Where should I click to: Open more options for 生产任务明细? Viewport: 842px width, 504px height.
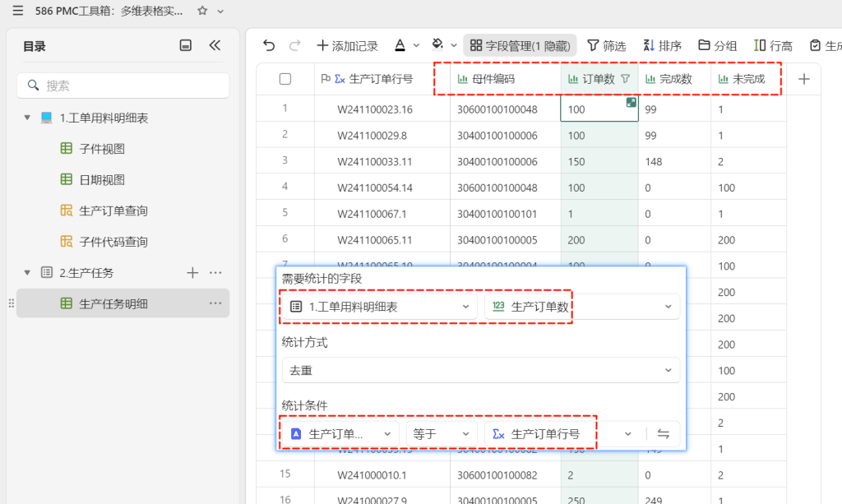(215, 303)
